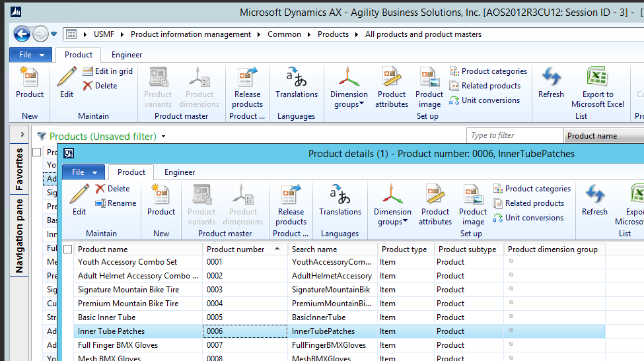The width and height of the screenshot is (644, 361).
Task: Click Edit in grid in main ribbon
Action: (x=108, y=71)
